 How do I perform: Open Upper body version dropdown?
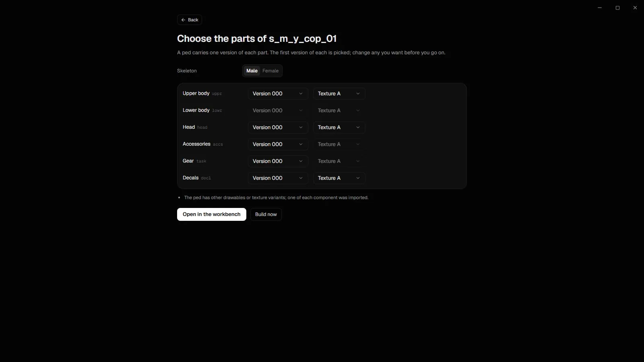click(278, 94)
